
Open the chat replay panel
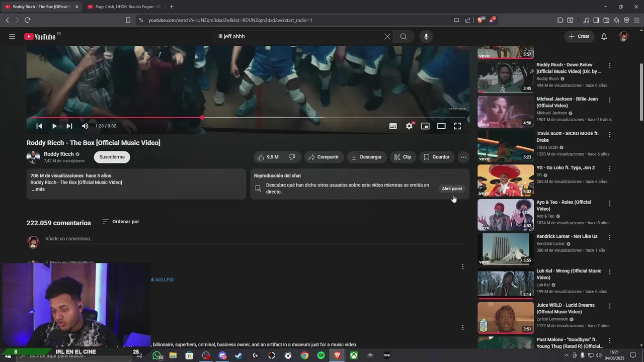[x=452, y=189]
